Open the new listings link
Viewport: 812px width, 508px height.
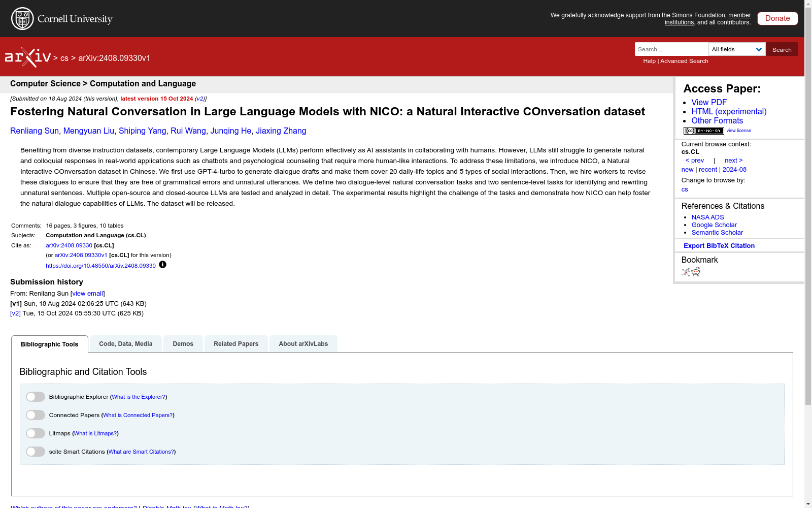click(x=687, y=170)
